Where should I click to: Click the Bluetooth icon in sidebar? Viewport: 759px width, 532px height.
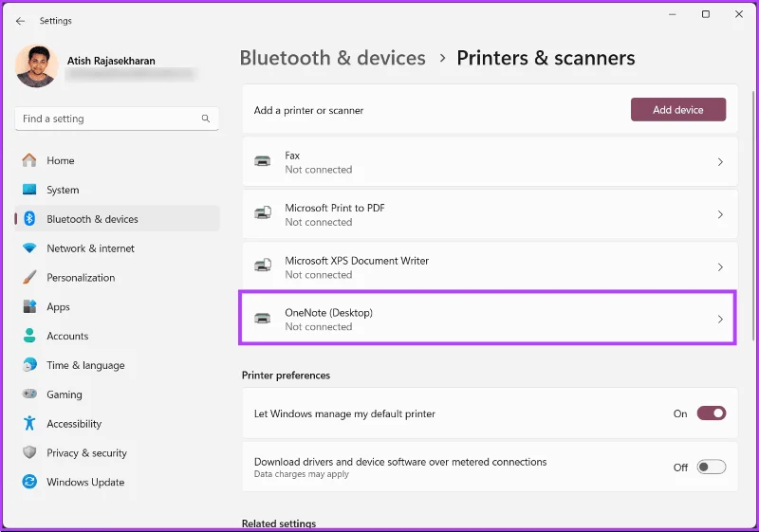29,219
